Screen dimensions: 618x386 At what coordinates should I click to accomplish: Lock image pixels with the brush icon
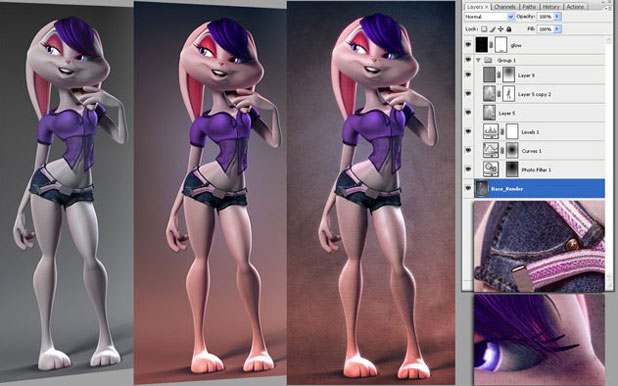(x=493, y=29)
